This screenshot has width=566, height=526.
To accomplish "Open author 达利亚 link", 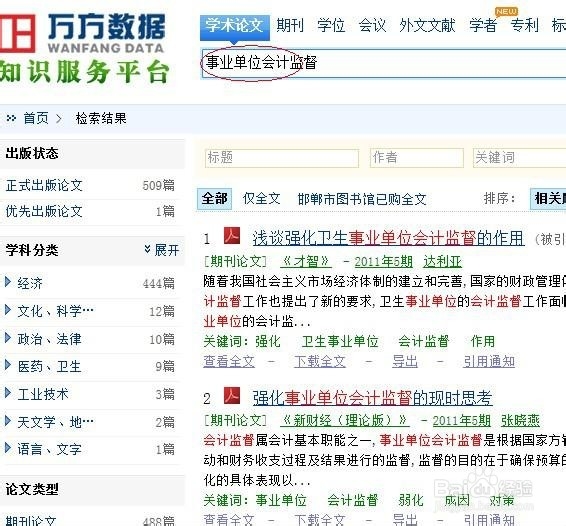I will click(443, 262).
